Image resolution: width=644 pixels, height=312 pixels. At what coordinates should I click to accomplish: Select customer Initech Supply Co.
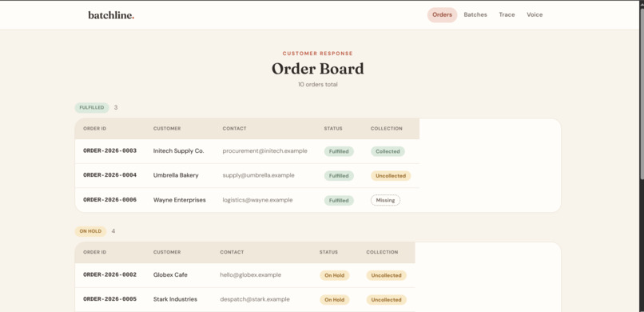click(179, 151)
